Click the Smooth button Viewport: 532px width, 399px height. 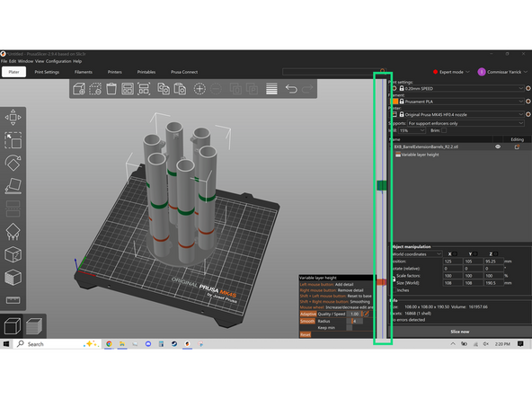pos(307,321)
